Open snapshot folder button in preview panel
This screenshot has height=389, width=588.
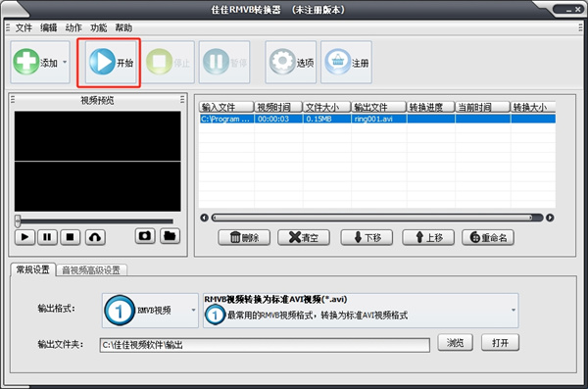pyautogui.click(x=170, y=236)
